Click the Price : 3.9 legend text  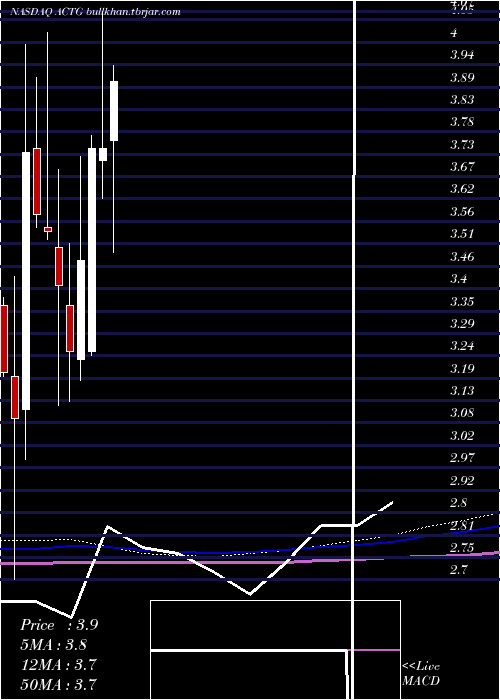[x=59, y=625]
